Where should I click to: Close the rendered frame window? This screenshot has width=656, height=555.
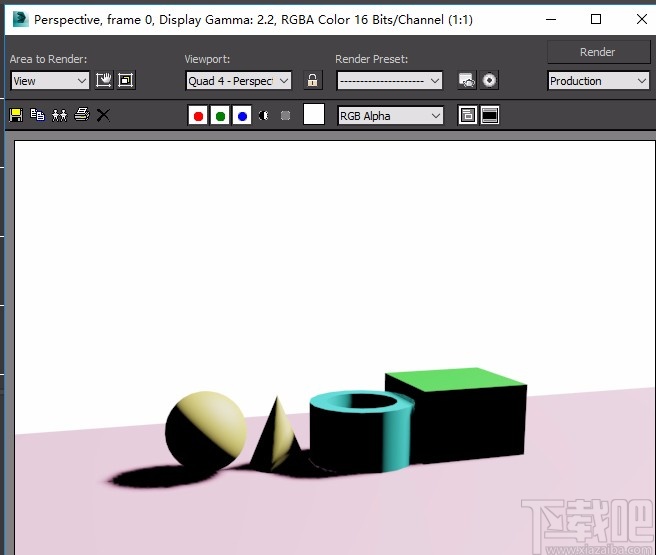click(x=642, y=19)
